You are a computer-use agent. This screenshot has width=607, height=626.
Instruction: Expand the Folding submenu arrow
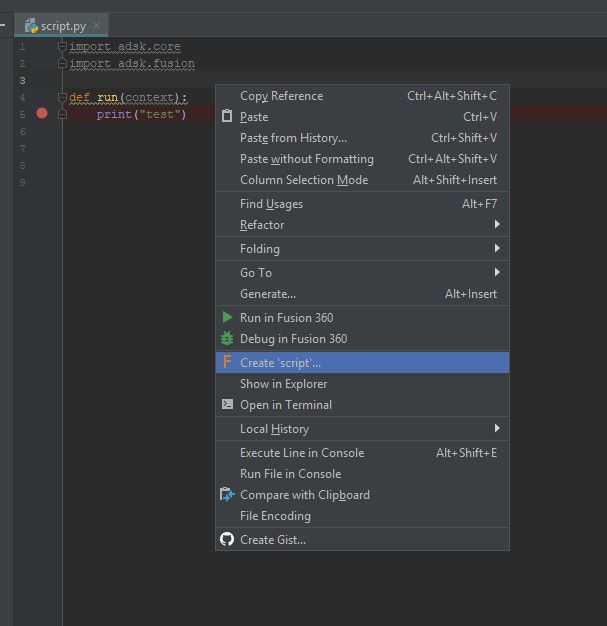point(497,248)
